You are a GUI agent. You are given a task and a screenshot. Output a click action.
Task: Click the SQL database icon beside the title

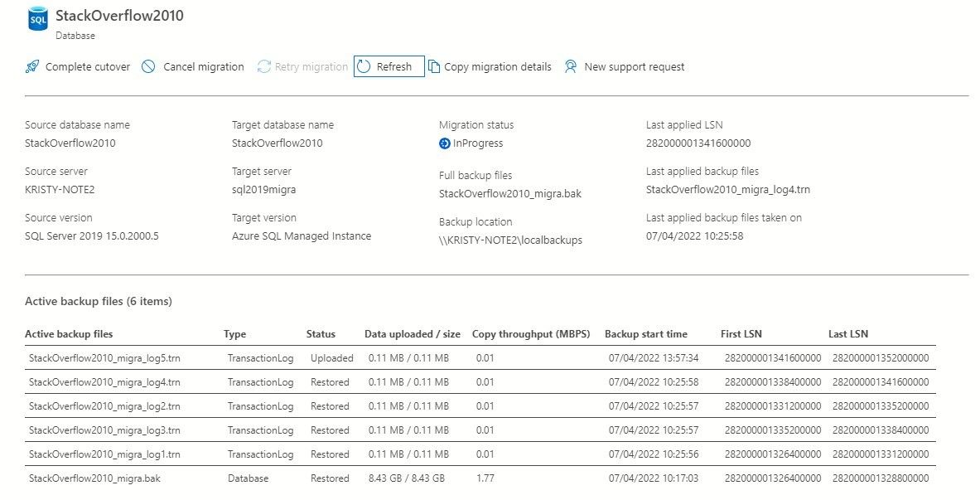(38, 19)
